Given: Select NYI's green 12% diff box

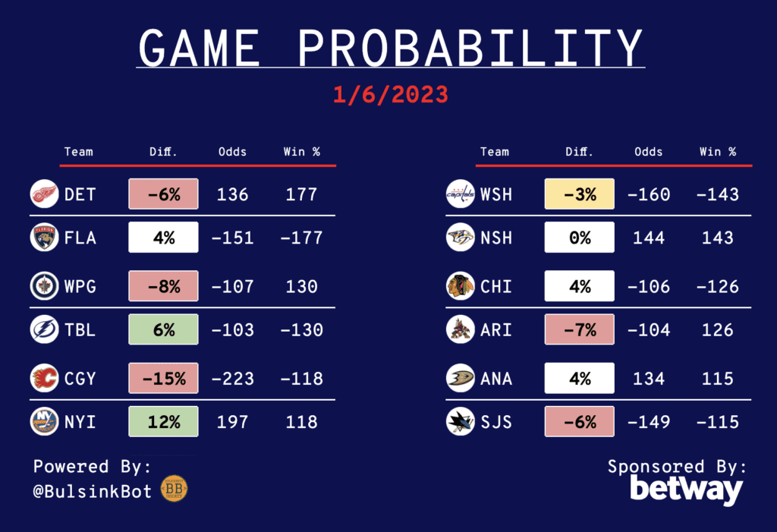Looking at the screenshot, I should tap(163, 421).
